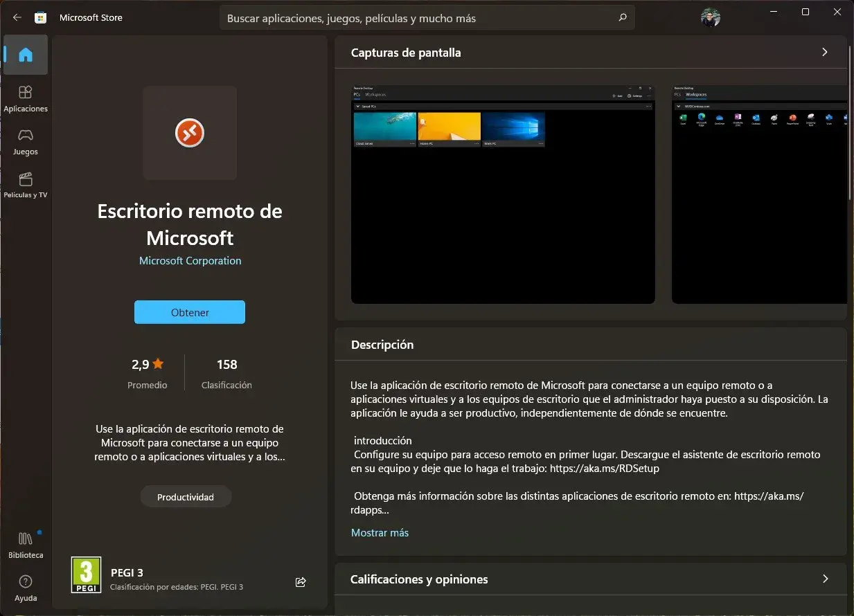Click the 2,9 Promedio rating
This screenshot has width=854, height=616.
click(x=148, y=373)
